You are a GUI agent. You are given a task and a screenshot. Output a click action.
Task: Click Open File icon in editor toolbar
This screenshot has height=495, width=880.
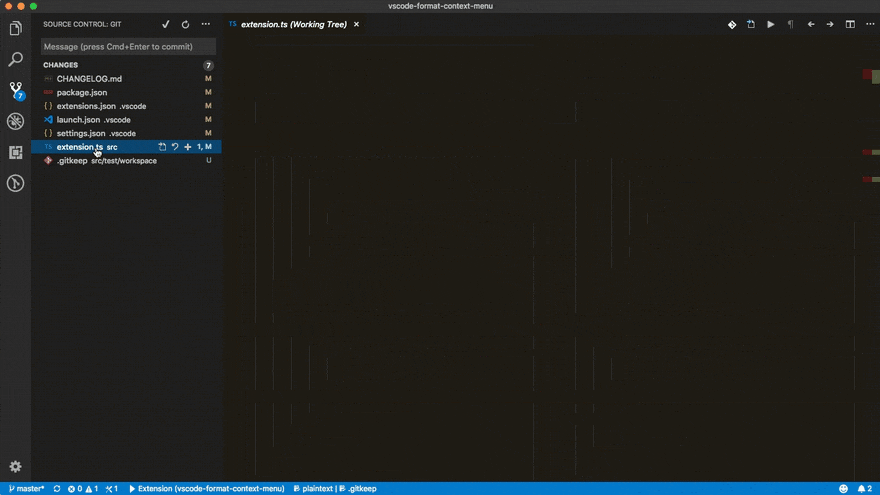coord(751,24)
